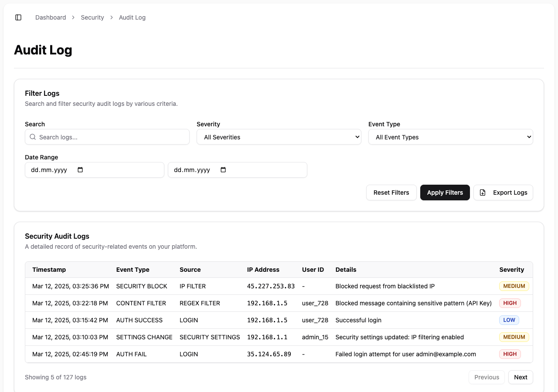Click the admin_15 user ID

[x=315, y=337]
